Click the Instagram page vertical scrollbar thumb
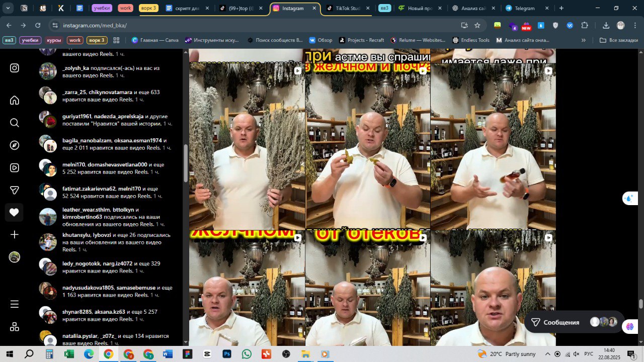 coord(641,304)
